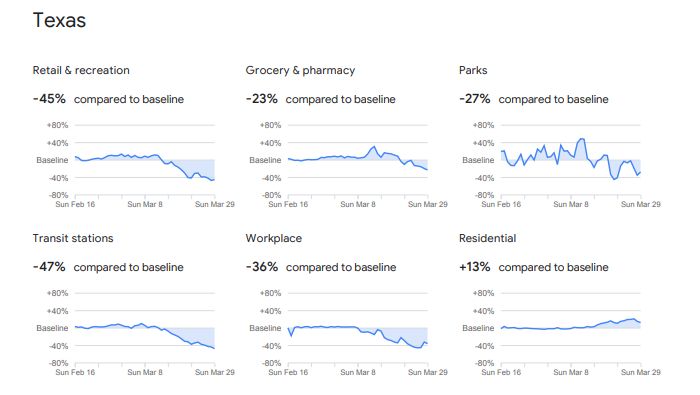Viewport: 700px width, 395px height.
Task: Click the -27% parks change value
Action: pos(475,99)
